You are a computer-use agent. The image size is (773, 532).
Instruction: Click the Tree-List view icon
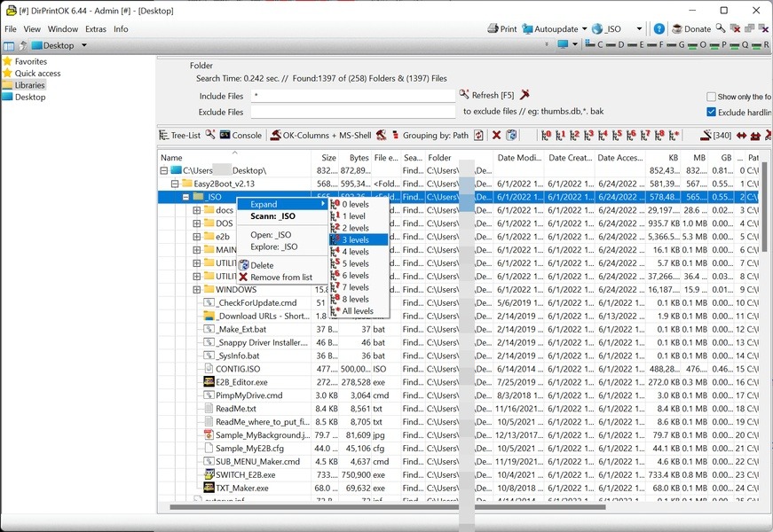164,136
